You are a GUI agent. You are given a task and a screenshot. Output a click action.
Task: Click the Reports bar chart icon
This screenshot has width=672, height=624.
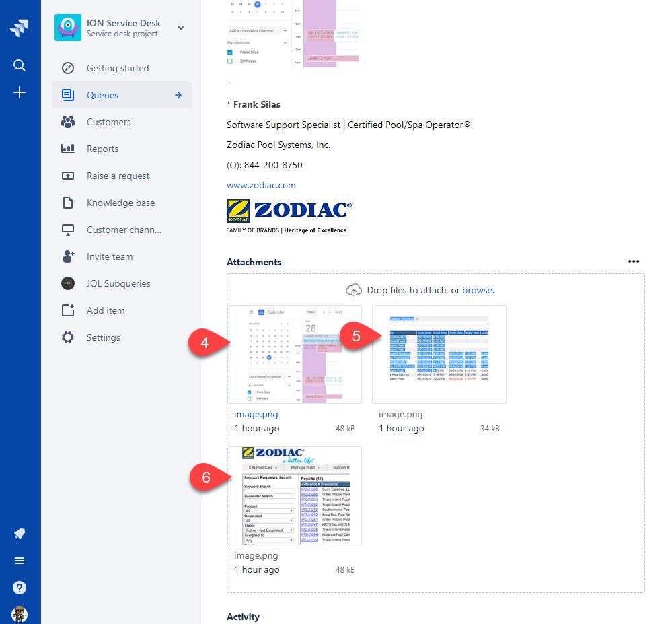[68, 149]
